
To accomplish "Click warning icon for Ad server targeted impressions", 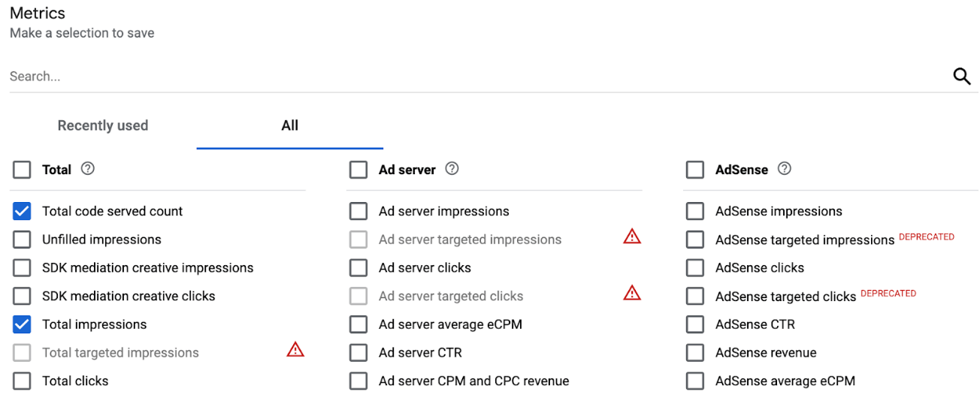I will point(632,237).
